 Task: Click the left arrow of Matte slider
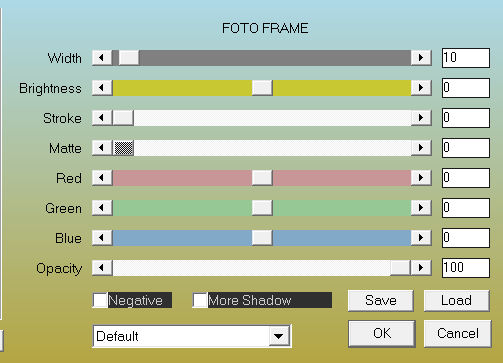pyautogui.click(x=102, y=148)
